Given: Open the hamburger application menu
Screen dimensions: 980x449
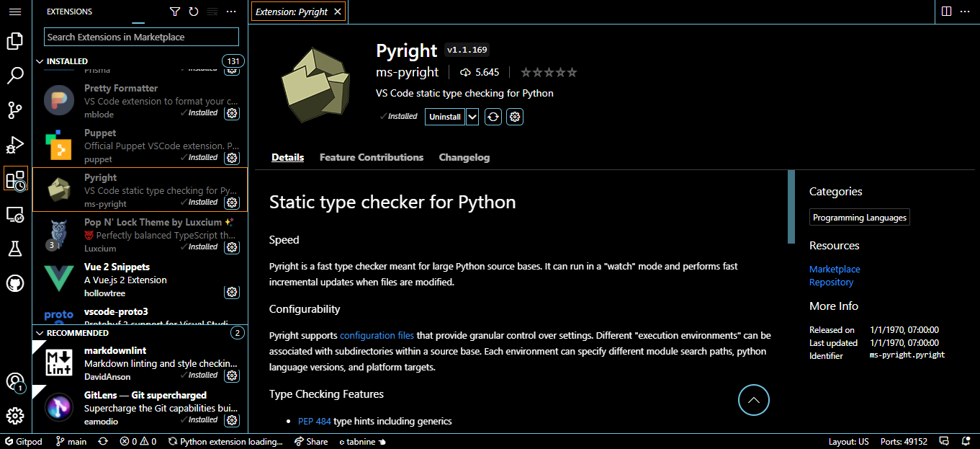Looking at the screenshot, I should 15,12.
